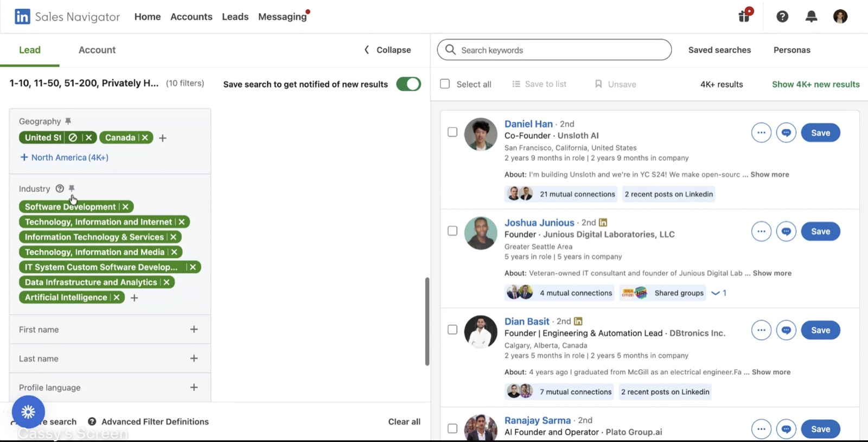Expand Joshua Junious shared groups chevron
This screenshot has height=442, width=868.
pyautogui.click(x=716, y=293)
